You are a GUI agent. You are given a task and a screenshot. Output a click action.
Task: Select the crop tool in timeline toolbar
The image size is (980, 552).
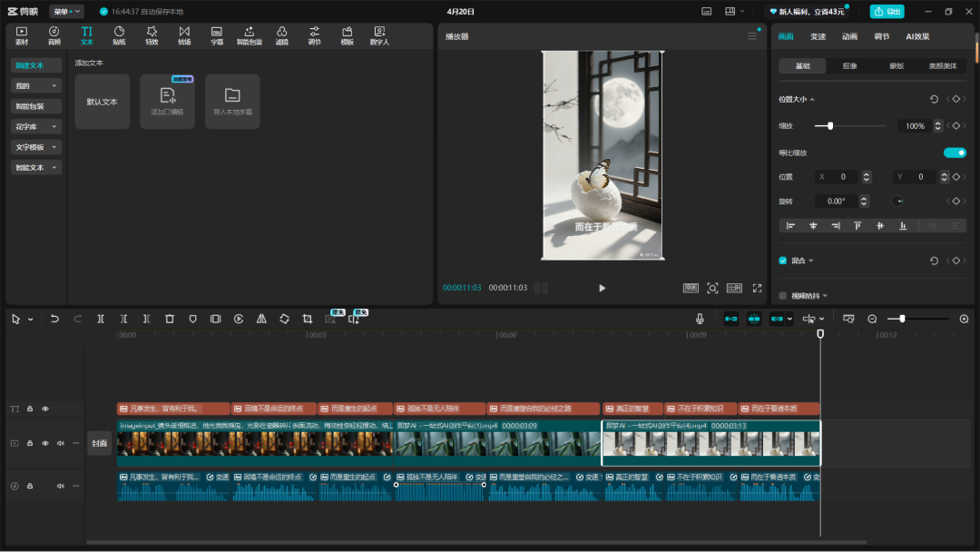tap(308, 319)
